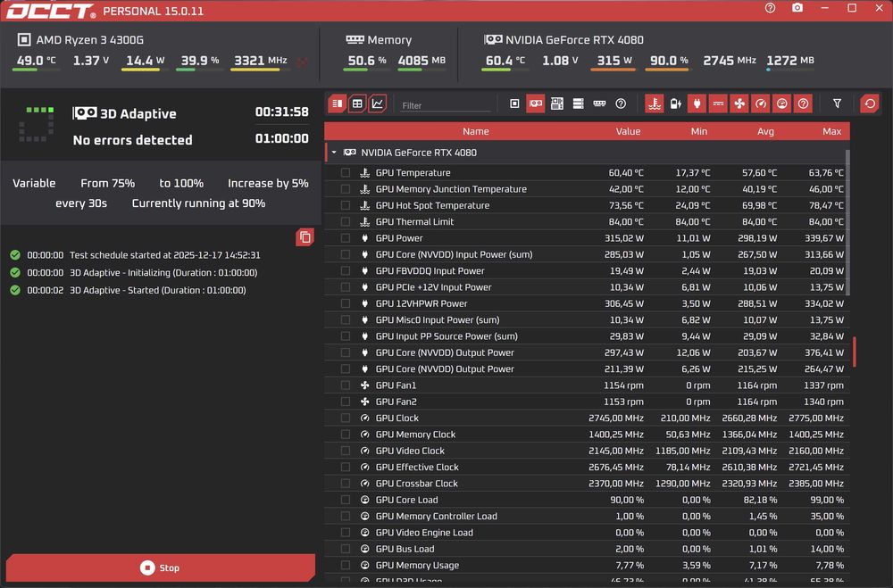The height and width of the screenshot is (588, 893).
Task: Toggle the other sensor types filter (red question mark)
Action: point(803,104)
